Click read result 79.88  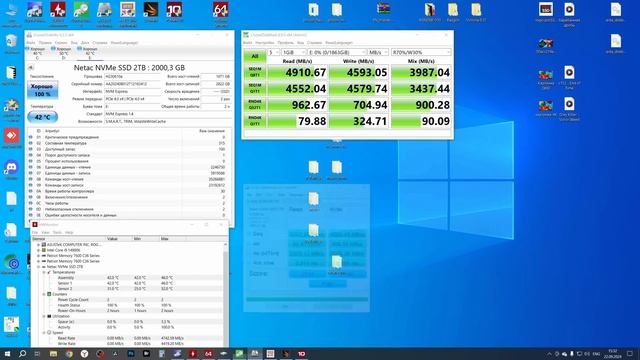(297, 121)
